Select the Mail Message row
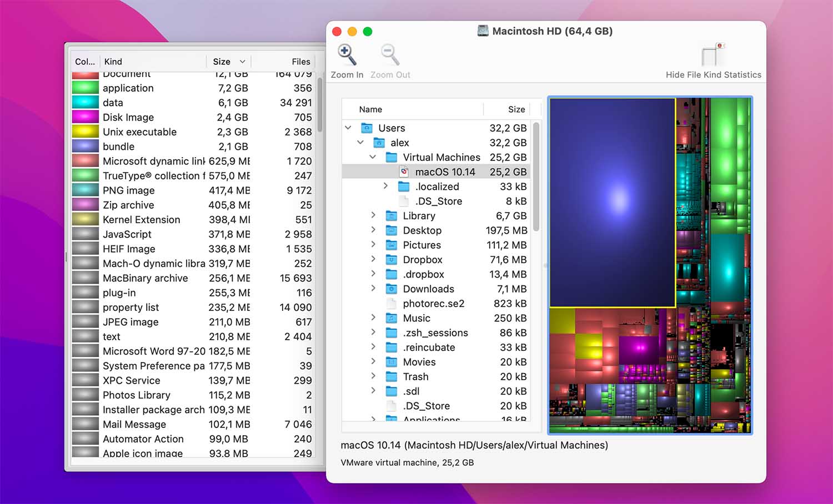 [x=193, y=424]
